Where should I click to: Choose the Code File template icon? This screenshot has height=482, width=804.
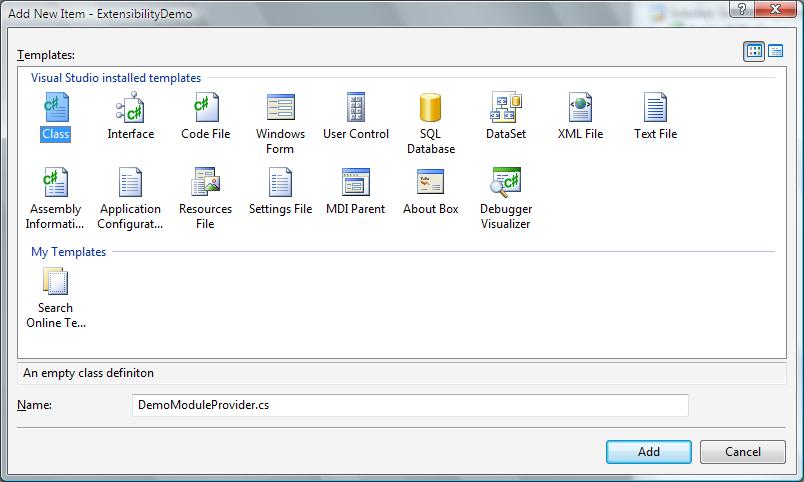pos(206,107)
